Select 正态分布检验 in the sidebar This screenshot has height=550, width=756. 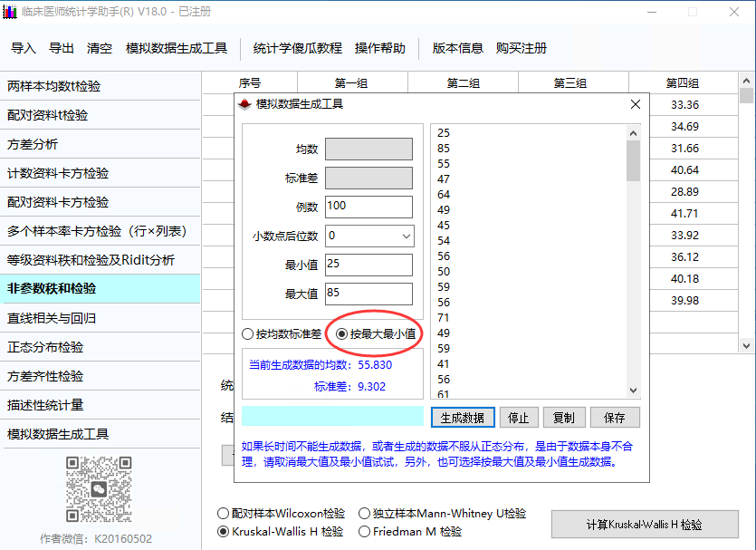100,347
